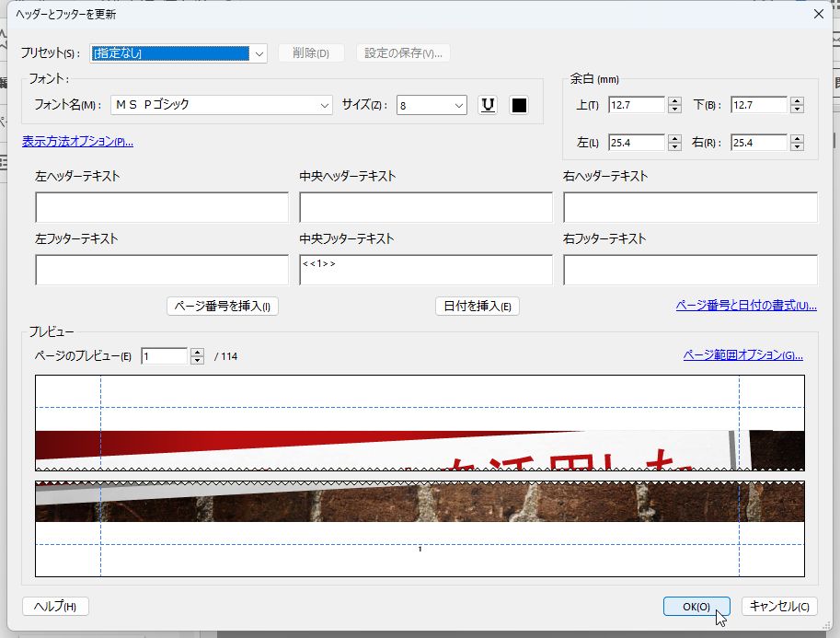Click inside the 左ヘッダーテキスト input field

point(161,207)
